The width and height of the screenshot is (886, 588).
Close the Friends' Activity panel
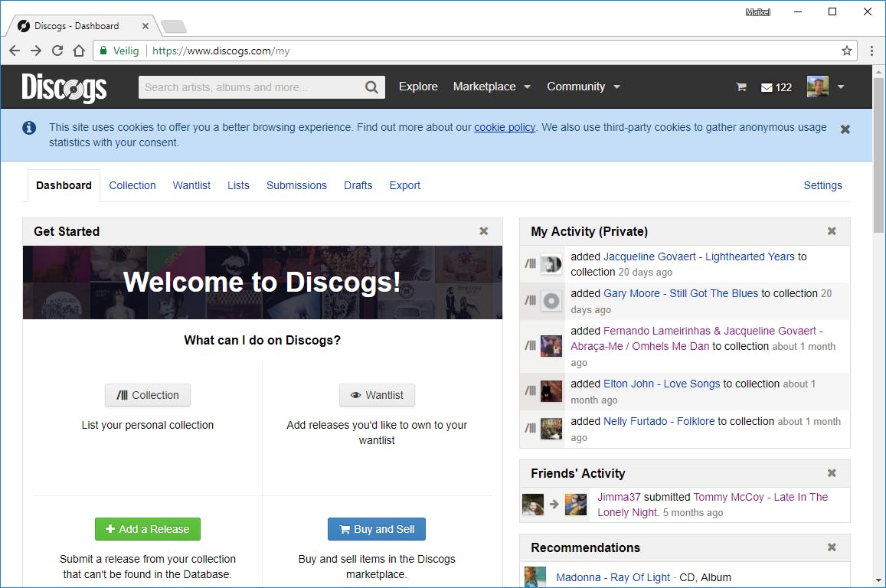pyautogui.click(x=832, y=472)
